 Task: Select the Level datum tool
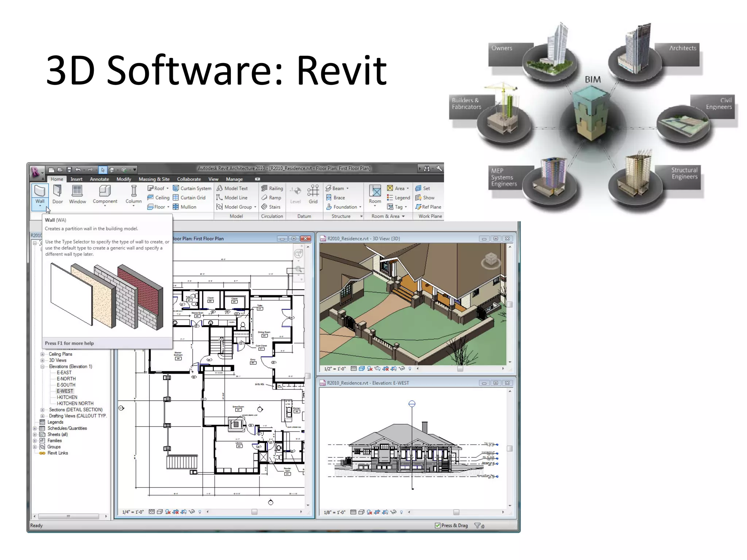click(x=295, y=195)
